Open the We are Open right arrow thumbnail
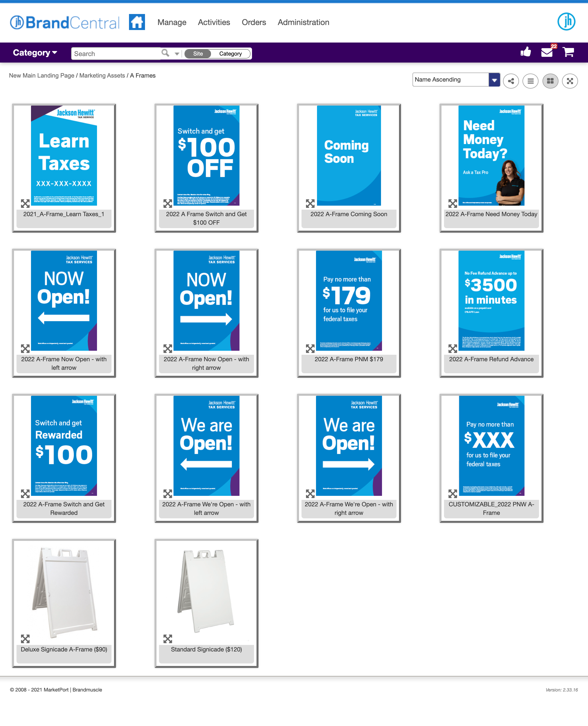 click(x=349, y=446)
